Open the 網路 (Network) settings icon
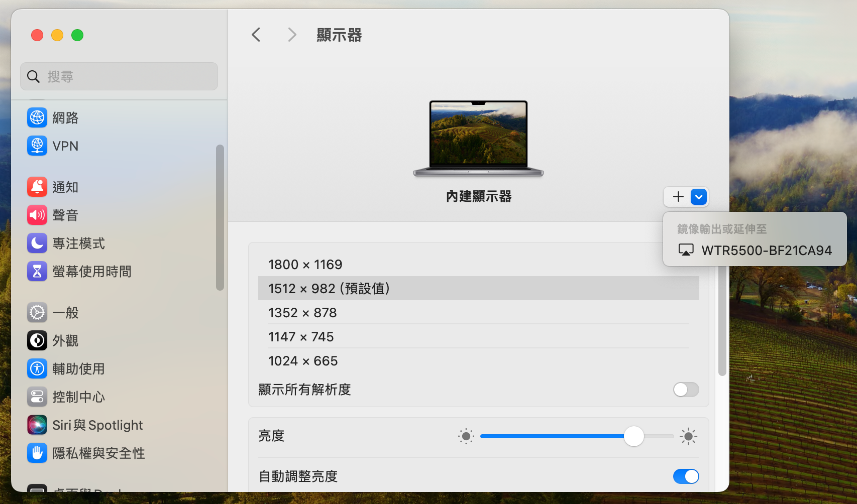Image resolution: width=857 pixels, height=504 pixels. point(37,118)
